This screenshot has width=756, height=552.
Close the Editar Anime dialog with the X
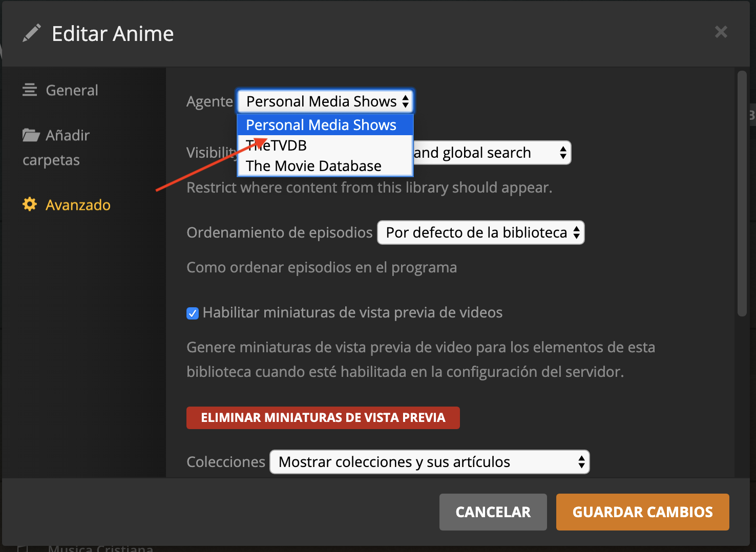[x=721, y=32]
